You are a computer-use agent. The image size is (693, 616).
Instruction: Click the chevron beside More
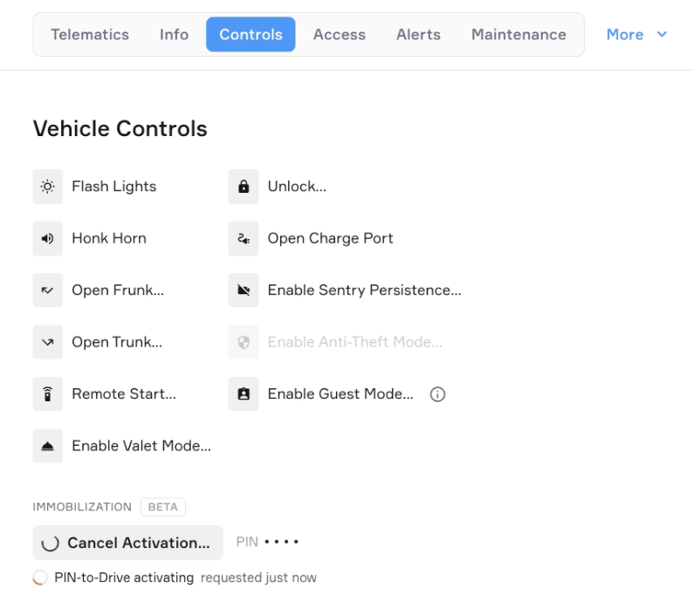[662, 34]
